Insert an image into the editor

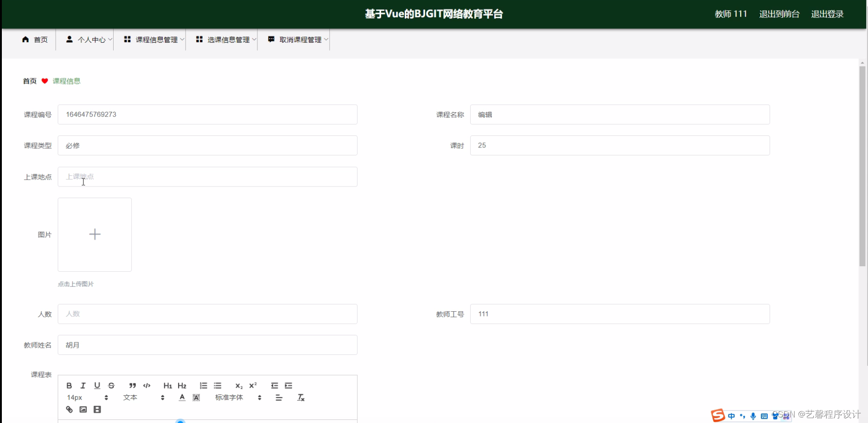[x=83, y=410]
